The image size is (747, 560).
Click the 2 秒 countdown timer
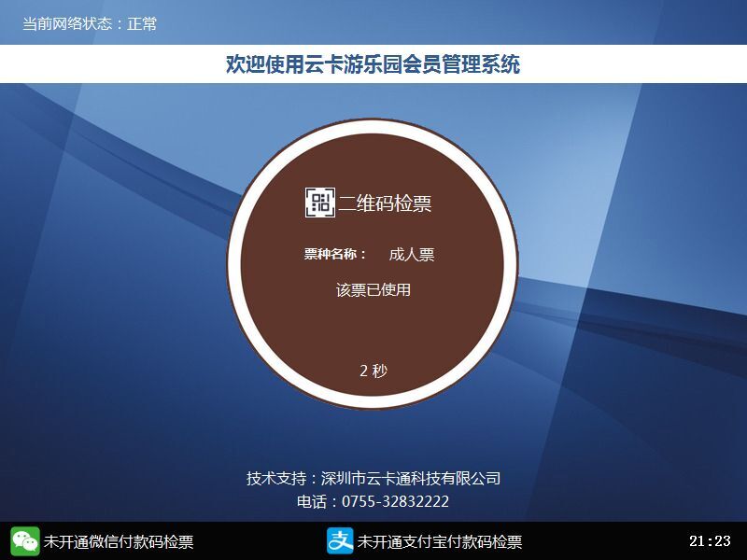[x=373, y=371]
